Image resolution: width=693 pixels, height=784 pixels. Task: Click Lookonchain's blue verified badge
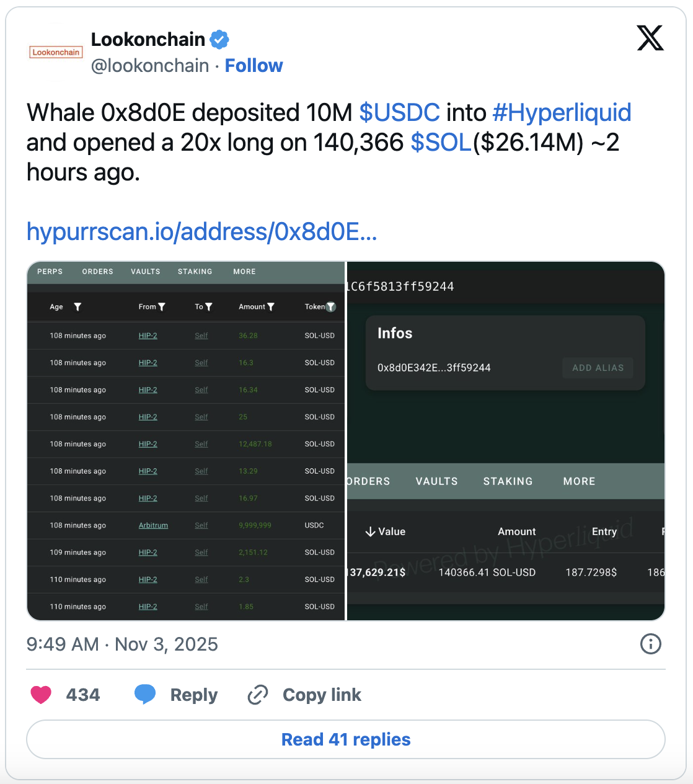click(218, 38)
